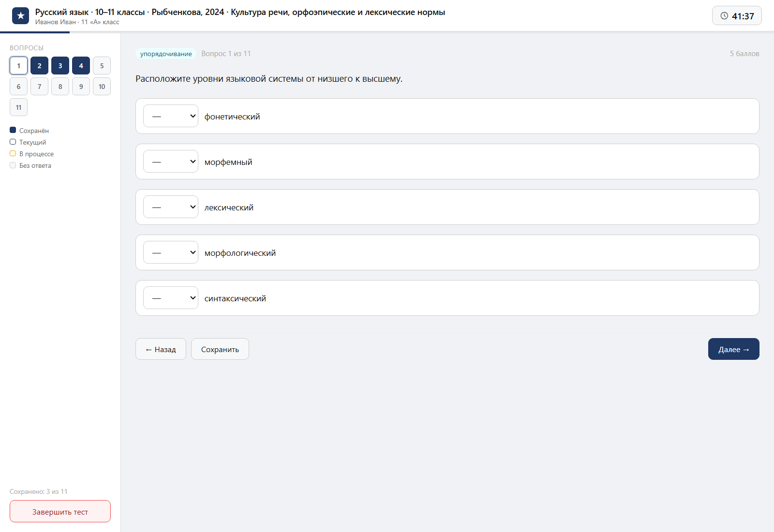Open the order dropdown for лексический
Viewport: 774px width, 532px height.
tap(171, 207)
